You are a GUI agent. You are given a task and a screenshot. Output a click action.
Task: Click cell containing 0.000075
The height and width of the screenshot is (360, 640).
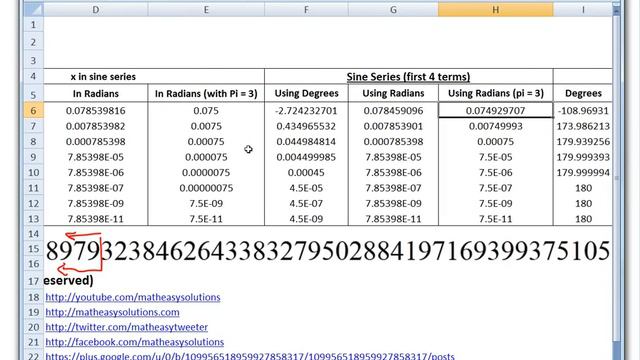click(x=206, y=157)
